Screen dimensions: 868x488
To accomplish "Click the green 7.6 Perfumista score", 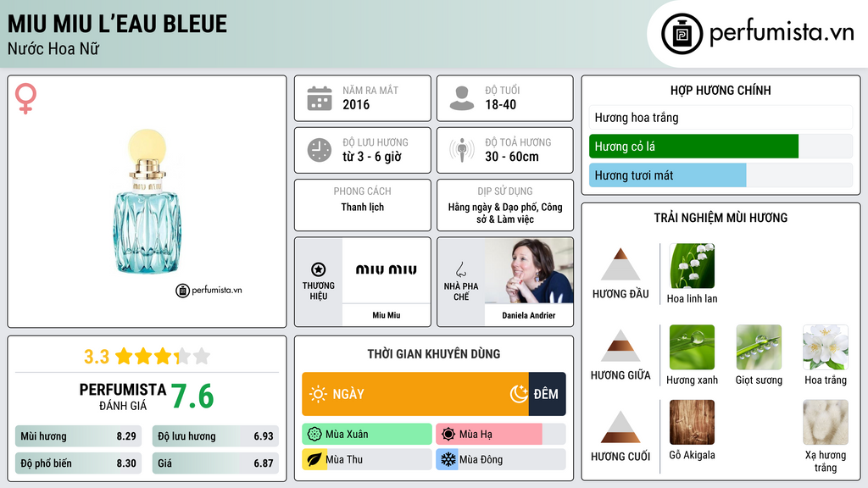I will tap(192, 396).
